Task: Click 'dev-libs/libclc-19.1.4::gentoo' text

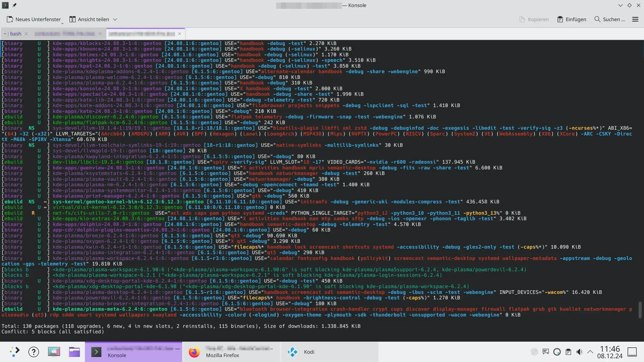Action: [x=98, y=162]
